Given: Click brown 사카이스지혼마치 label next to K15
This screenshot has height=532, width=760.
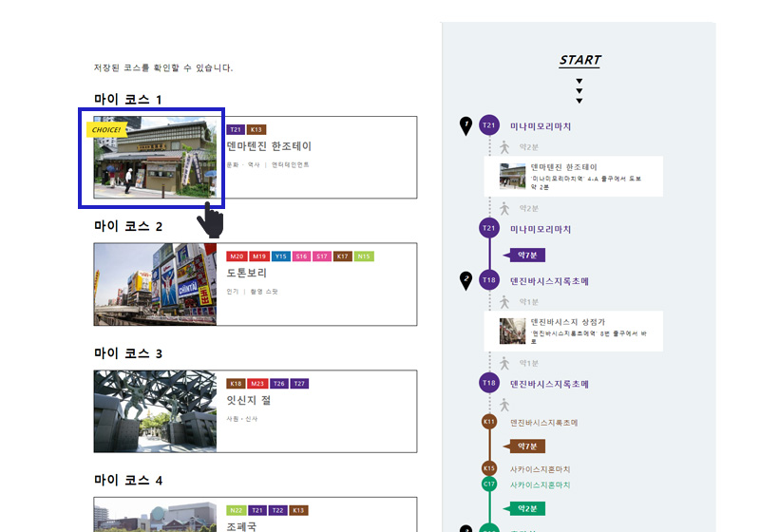Looking at the screenshot, I should 540,469.
